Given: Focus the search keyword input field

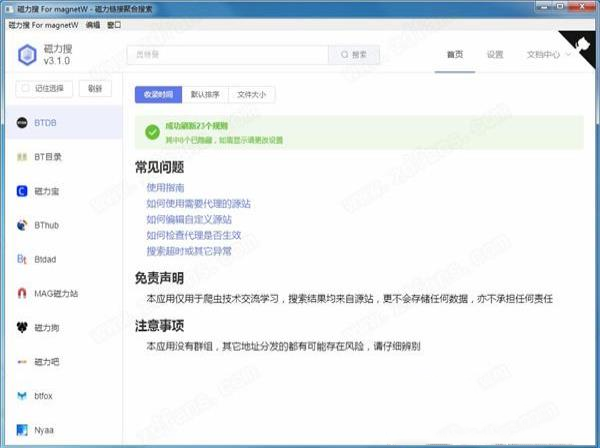Looking at the screenshot, I should pyautogui.click(x=228, y=55).
